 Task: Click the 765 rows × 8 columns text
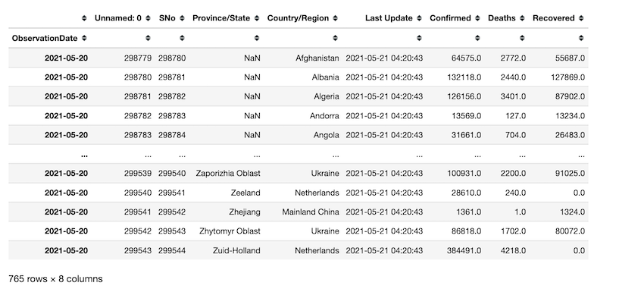[x=55, y=279]
